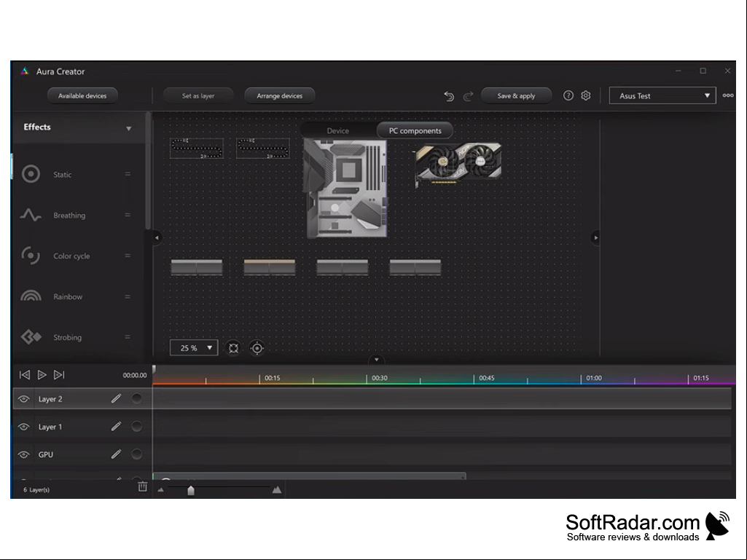Select the second LED strip device
Image resolution: width=747 pixels, height=560 pixels.
[x=262, y=148]
